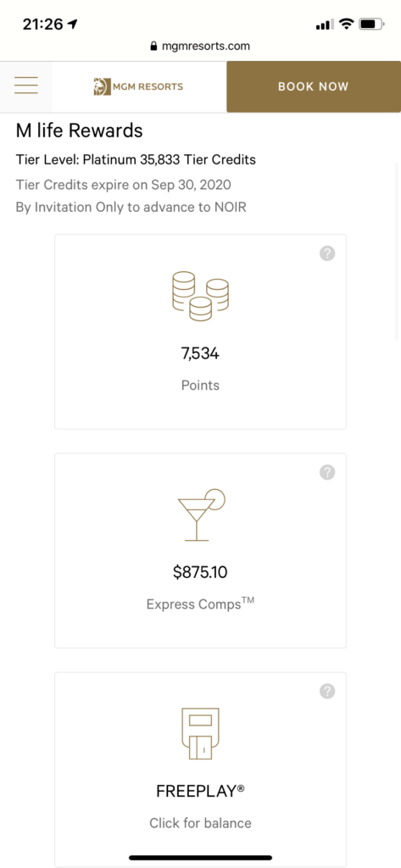401x868 pixels.
Task: Tap the 'By Invitation Only to advance to NOIR' text
Action: [131, 207]
